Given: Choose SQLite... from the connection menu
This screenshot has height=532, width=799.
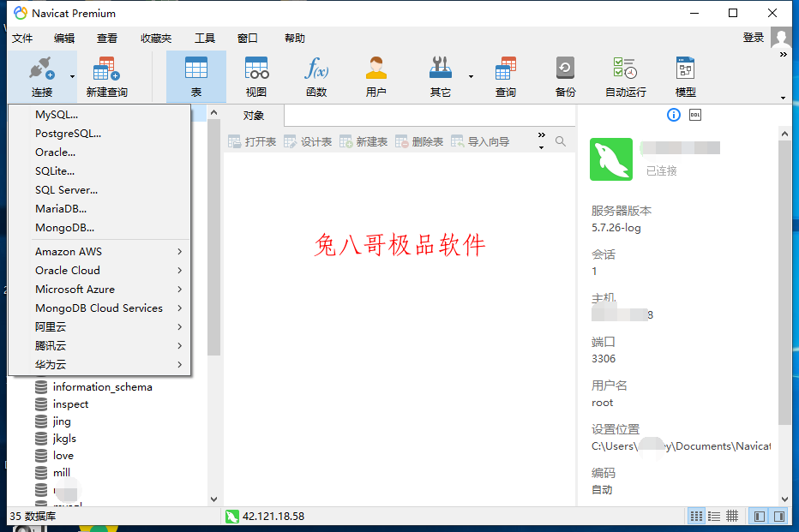Looking at the screenshot, I should tap(99, 171).
